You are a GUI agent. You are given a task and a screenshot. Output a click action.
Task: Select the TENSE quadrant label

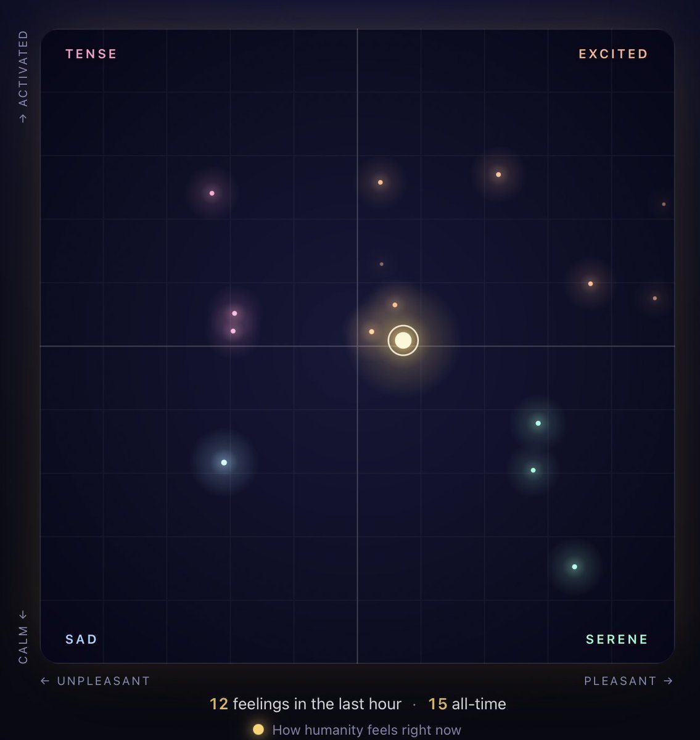coord(91,54)
